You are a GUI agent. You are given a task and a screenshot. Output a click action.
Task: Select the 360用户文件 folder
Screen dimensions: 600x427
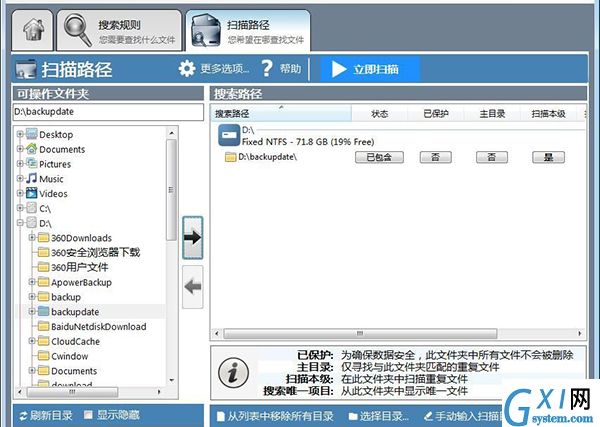(73, 267)
